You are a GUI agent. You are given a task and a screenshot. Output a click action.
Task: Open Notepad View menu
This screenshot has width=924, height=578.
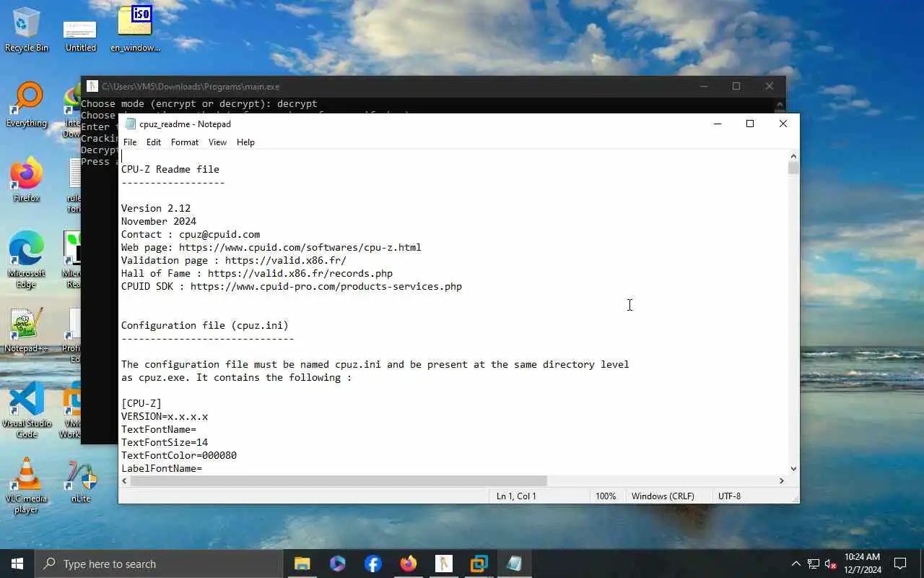[217, 142]
